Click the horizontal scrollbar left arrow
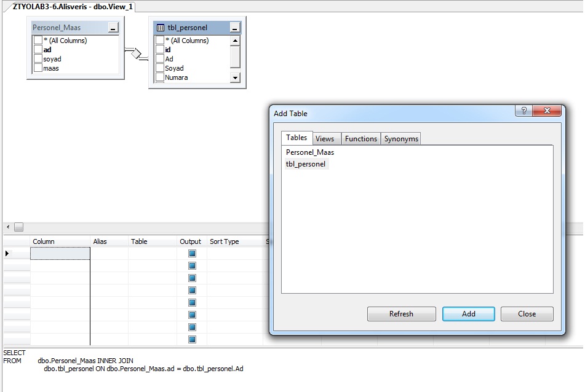The image size is (585, 392). pyautogui.click(x=8, y=227)
